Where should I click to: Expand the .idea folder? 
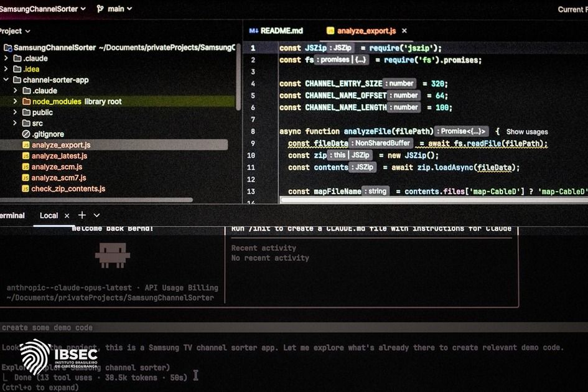(6, 68)
